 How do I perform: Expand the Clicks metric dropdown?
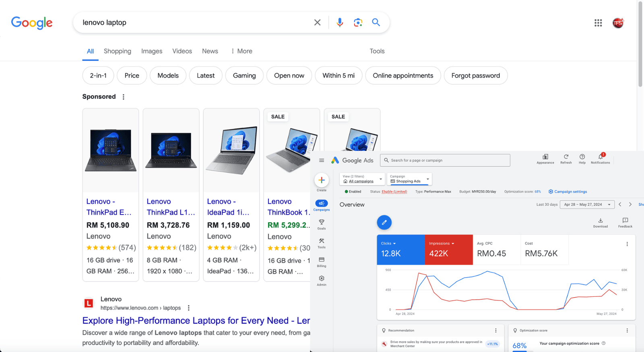tap(389, 243)
